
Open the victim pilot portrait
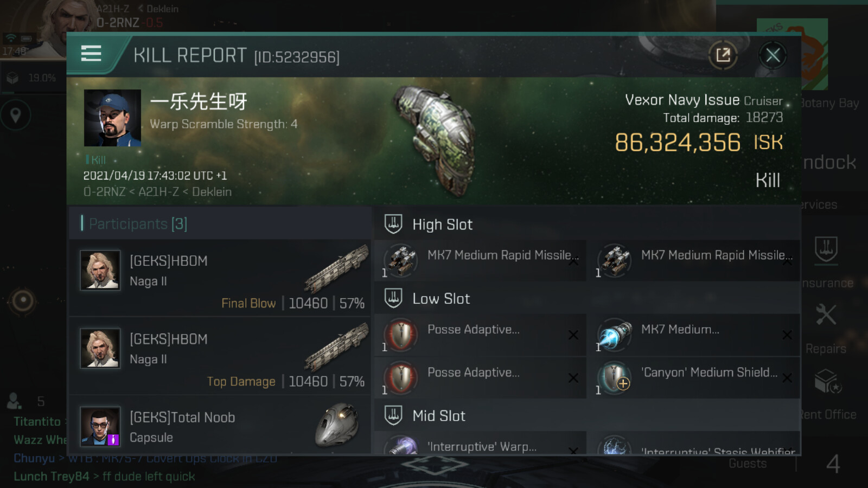(112, 118)
